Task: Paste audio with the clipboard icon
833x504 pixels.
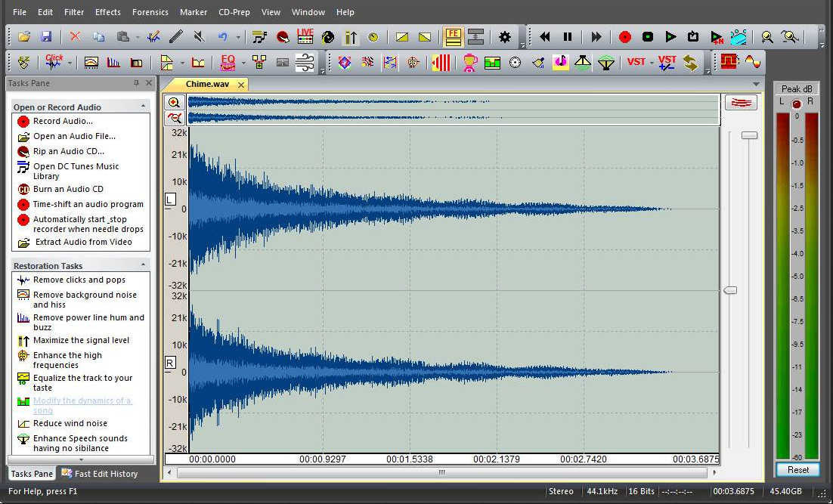Action: point(122,36)
